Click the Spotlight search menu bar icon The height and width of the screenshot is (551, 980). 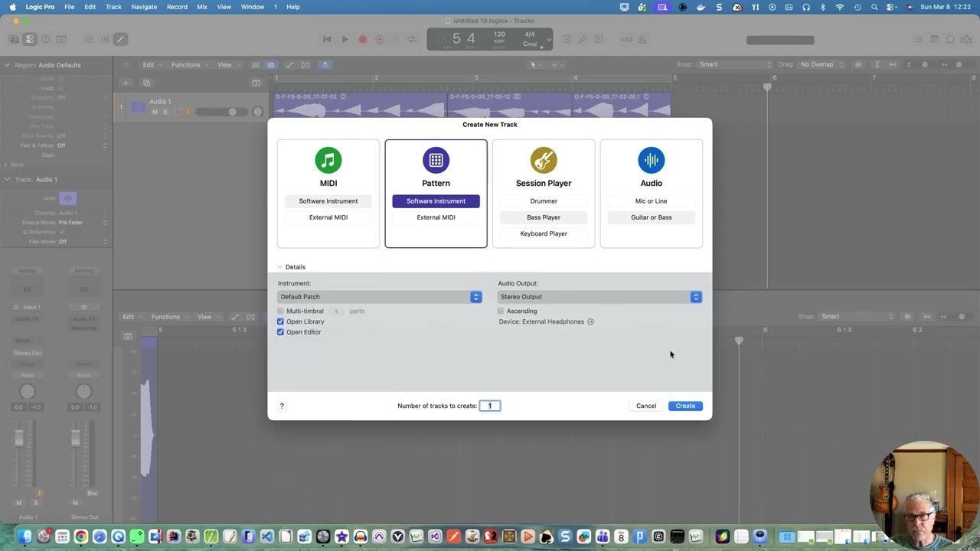click(874, 7)
